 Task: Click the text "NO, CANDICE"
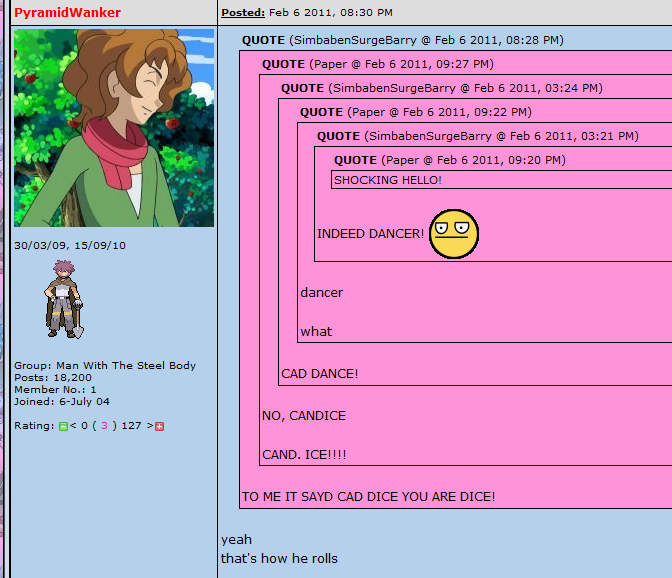tap(304, 416)
